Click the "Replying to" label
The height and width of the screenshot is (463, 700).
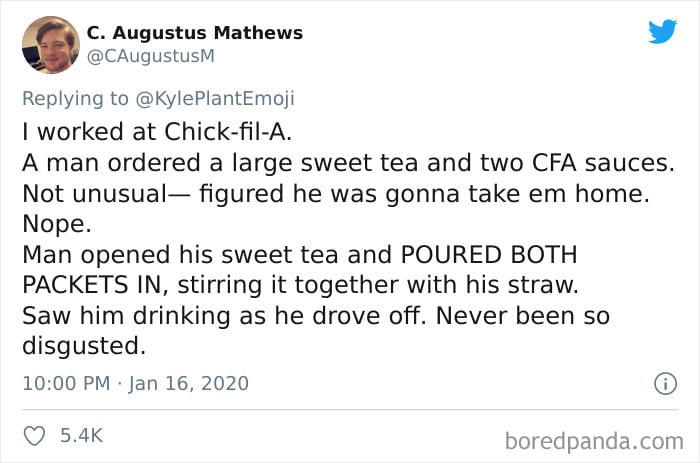75,99
